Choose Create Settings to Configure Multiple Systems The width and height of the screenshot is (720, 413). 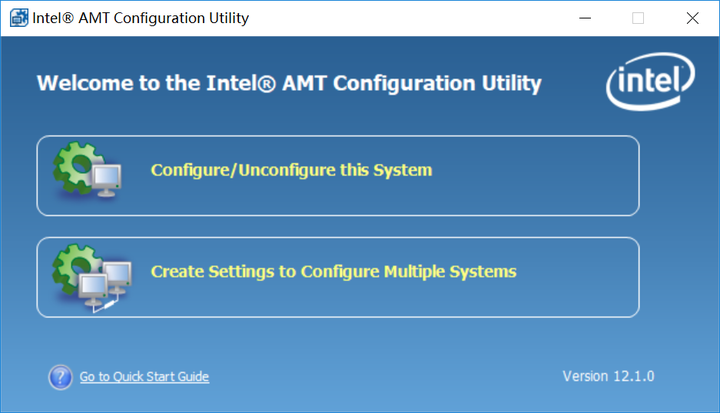pyautogui.click(x=333, y=271)
